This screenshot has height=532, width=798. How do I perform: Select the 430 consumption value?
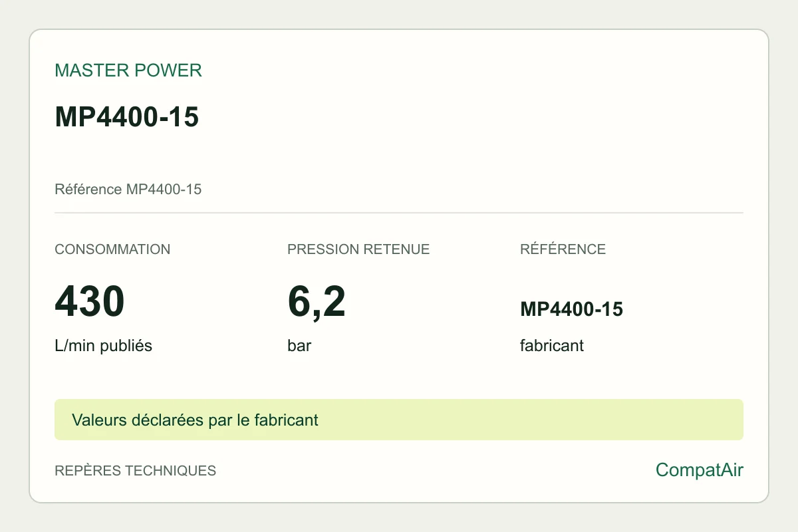[90, 301]
